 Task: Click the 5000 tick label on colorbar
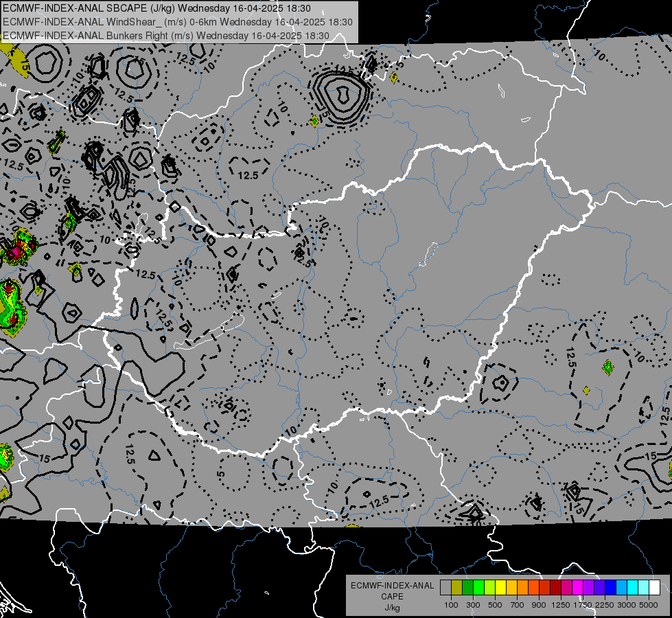pos(649,605)
